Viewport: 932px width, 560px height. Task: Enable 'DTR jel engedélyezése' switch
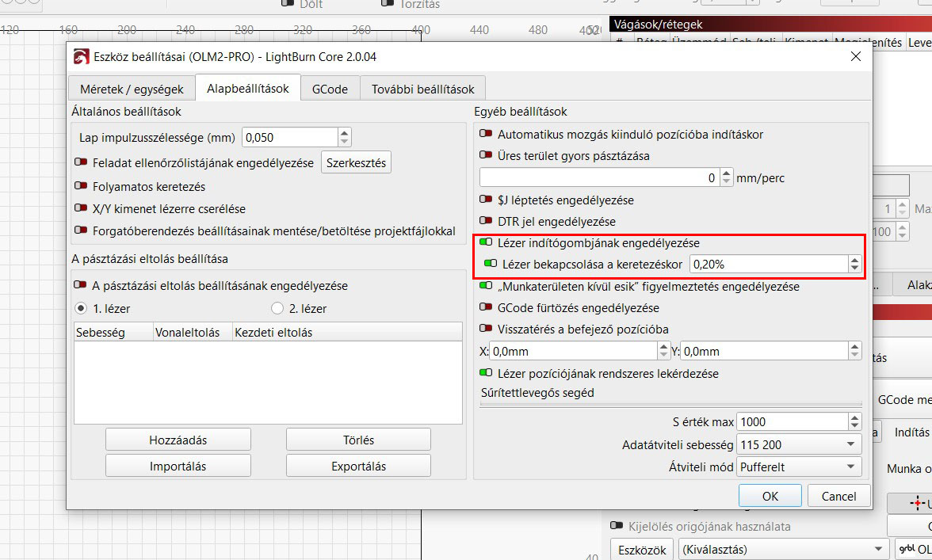[486, 222]
